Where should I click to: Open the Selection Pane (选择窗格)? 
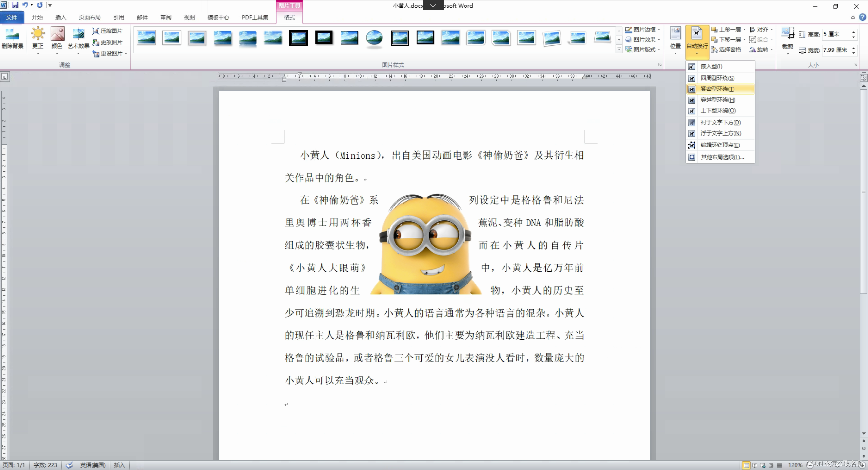(726, 49)
